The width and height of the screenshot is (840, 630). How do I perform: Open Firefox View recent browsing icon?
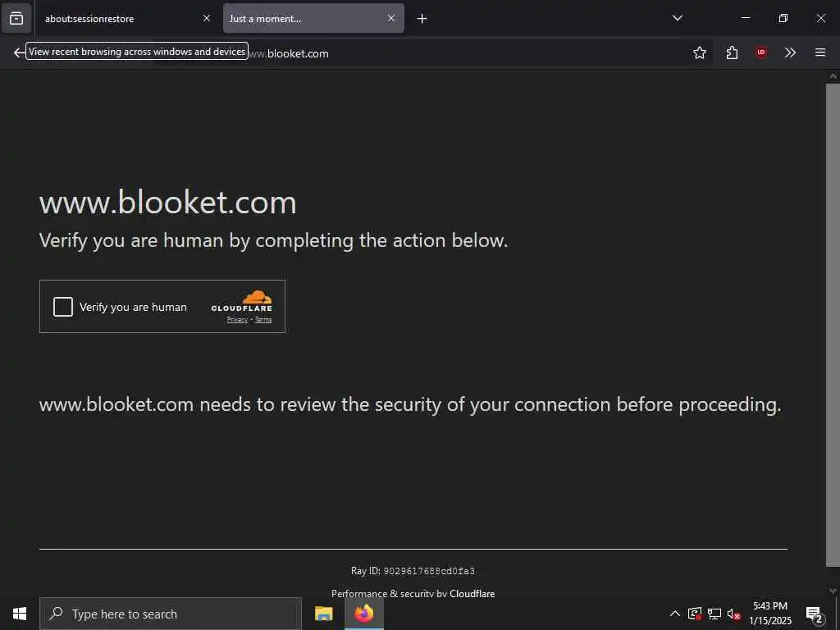tap(16, 18)
